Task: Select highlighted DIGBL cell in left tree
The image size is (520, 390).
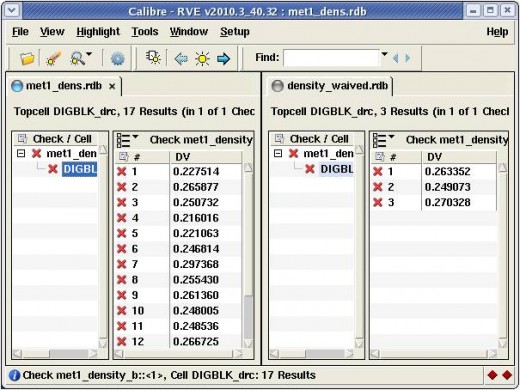Action: 80,169
